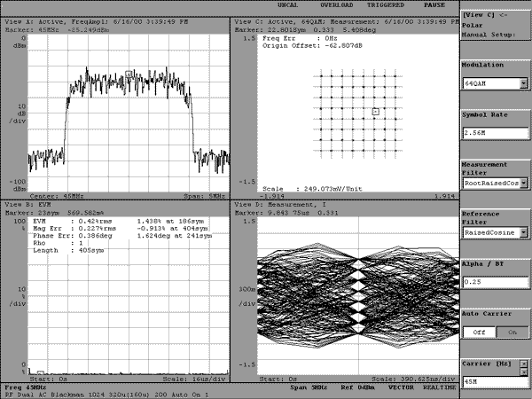The width and height of the screenshot is (532, 399).
Task: Click the TRIGGERED status indicator
Action: coord(386,5)
